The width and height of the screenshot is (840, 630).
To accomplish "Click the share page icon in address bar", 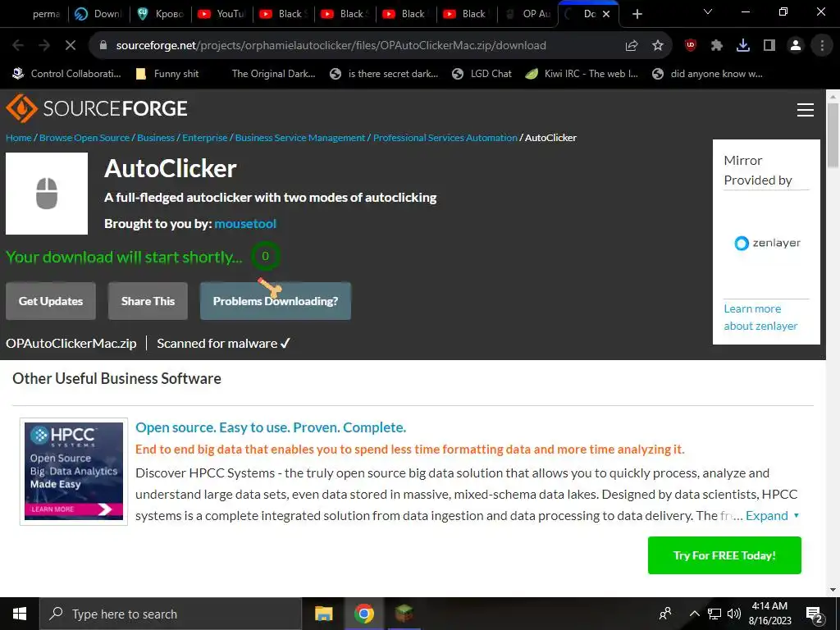I will click(x=632, y=46).
